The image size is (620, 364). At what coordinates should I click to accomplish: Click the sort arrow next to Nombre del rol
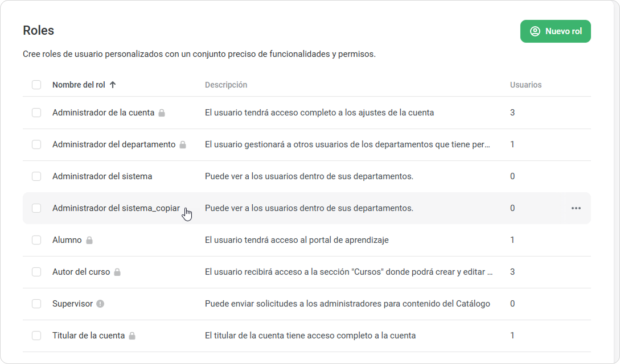pyautogui.click(x=113, y=85)
